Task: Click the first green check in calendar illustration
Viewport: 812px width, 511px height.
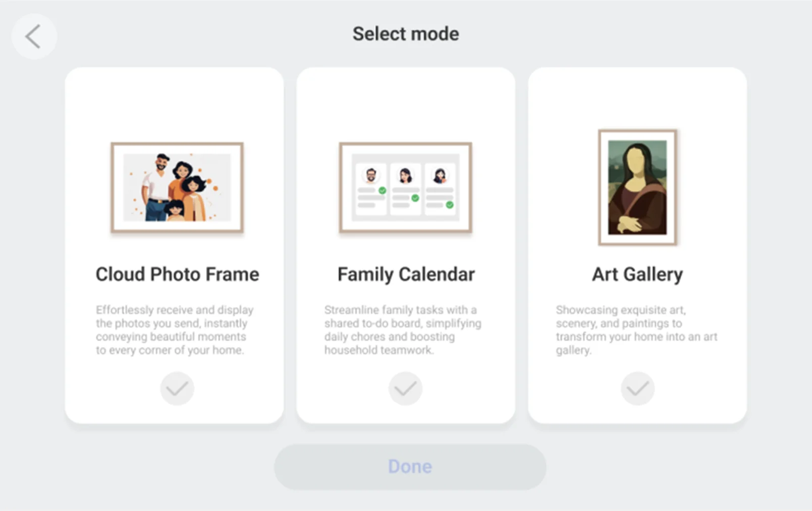Action: click(383, 190)
